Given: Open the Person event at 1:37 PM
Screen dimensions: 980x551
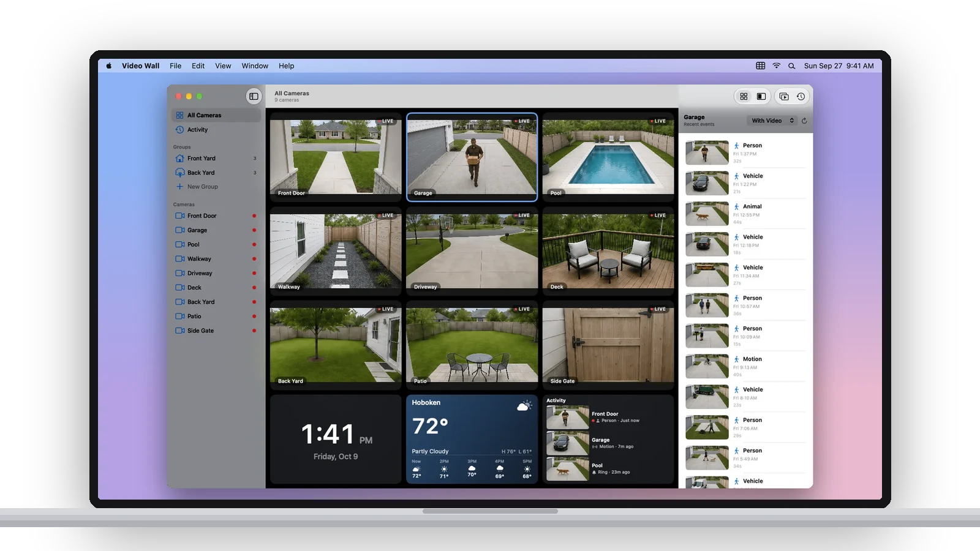Looking at the screenshot, I should point(746,152).
